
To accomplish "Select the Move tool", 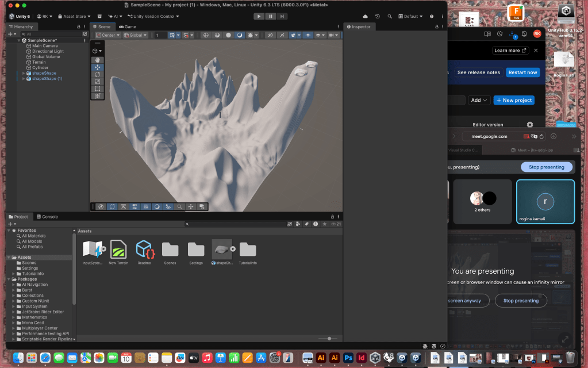I will [98, 67].
